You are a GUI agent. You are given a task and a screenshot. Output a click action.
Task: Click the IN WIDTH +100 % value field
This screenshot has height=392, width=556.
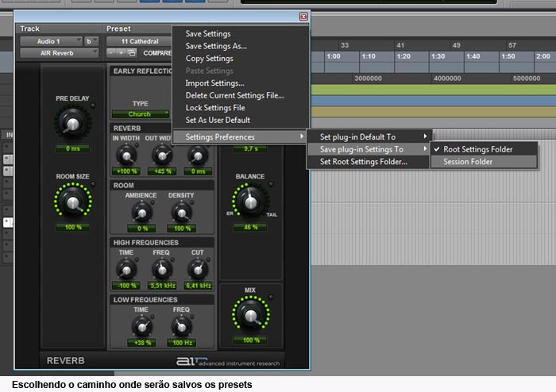coord(126,171)
